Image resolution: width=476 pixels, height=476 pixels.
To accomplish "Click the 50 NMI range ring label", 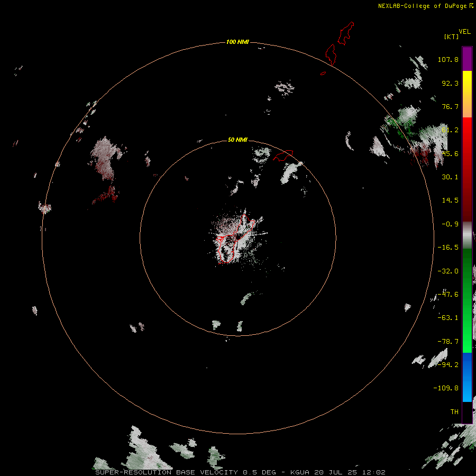I will [x=237, y=140].
